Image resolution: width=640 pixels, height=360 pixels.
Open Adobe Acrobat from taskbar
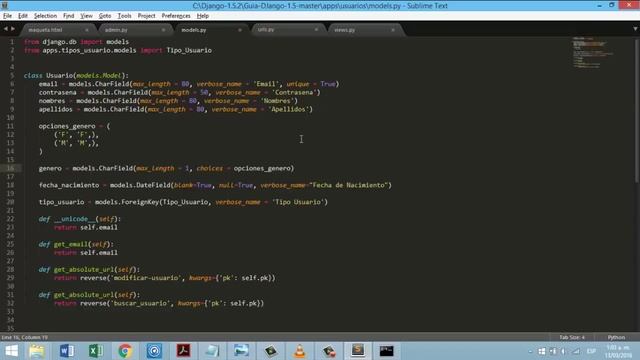[x=183, y=351]
